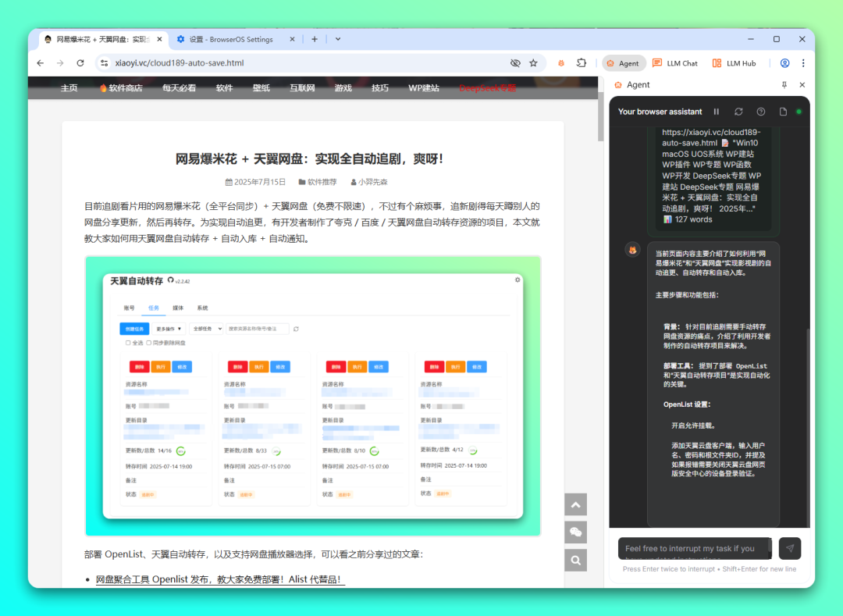Open site information control in address bar

105,63
